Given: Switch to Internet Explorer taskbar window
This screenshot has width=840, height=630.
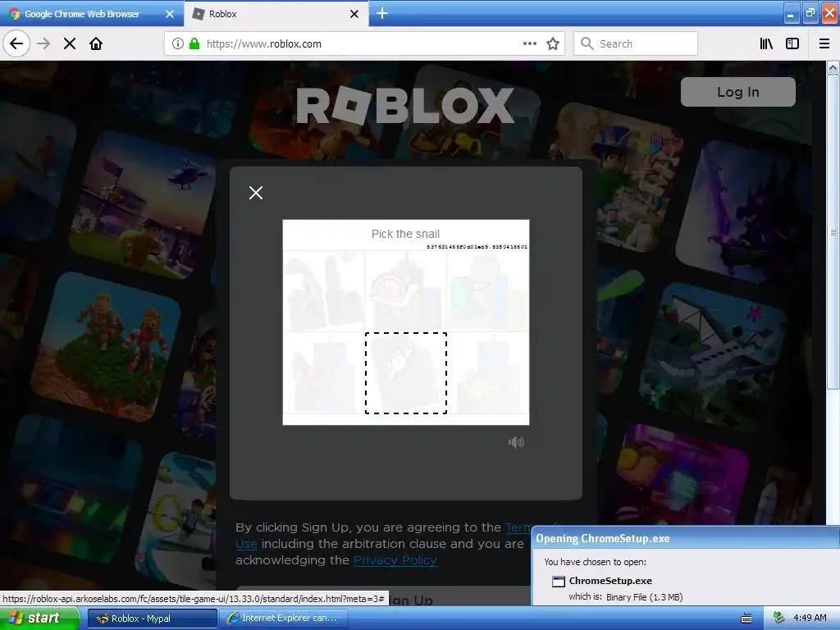Looking at the screenshot, I should pyautogui.click(x=284, y=619).
